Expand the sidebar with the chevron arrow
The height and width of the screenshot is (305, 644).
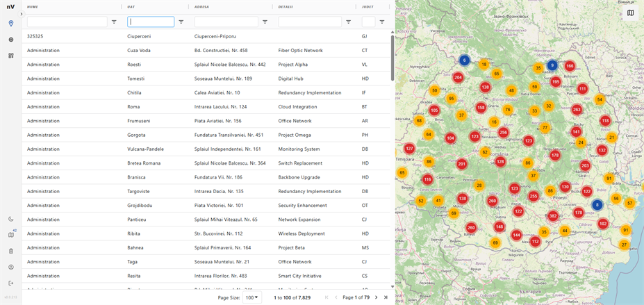(22, 14)
